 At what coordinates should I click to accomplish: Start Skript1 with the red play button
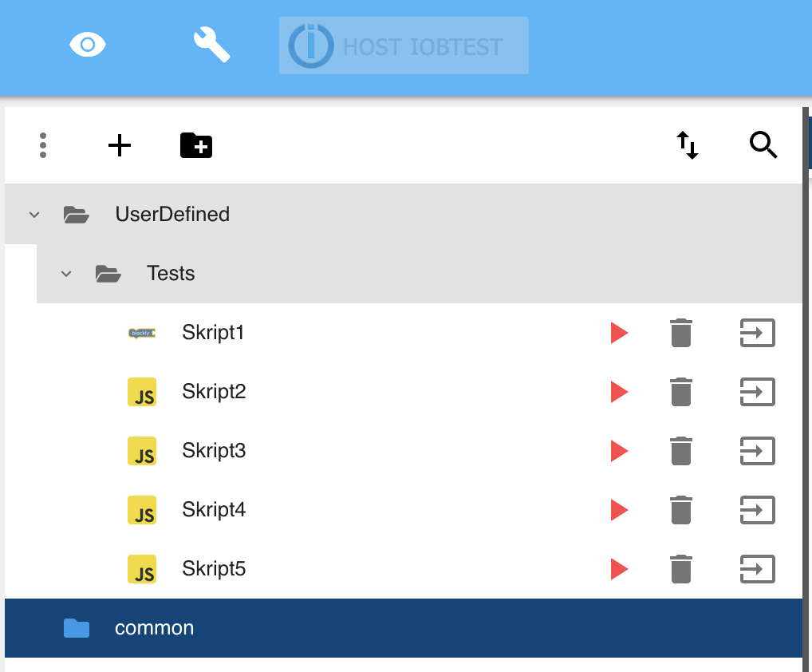619,333
